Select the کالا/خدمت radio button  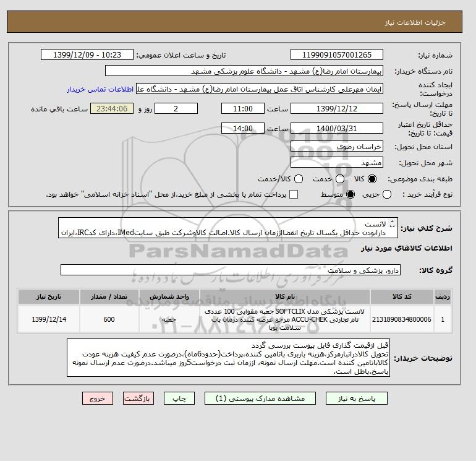pos(299,179)
